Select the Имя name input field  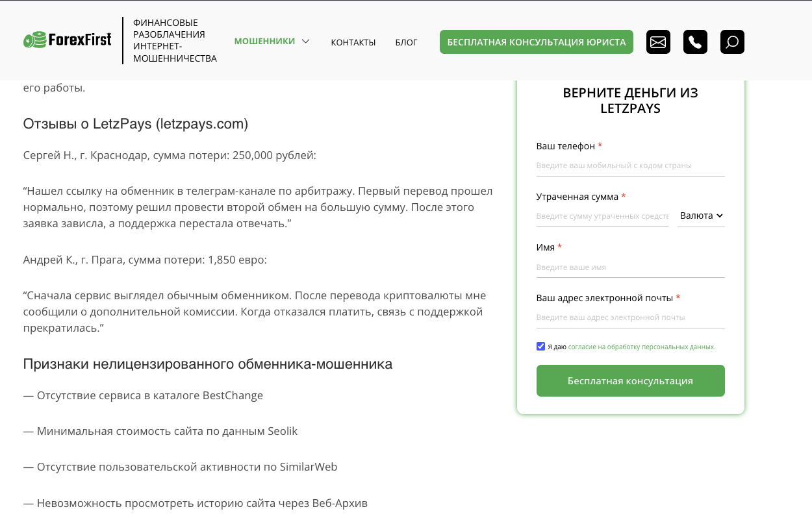click(x=630, y=266)
